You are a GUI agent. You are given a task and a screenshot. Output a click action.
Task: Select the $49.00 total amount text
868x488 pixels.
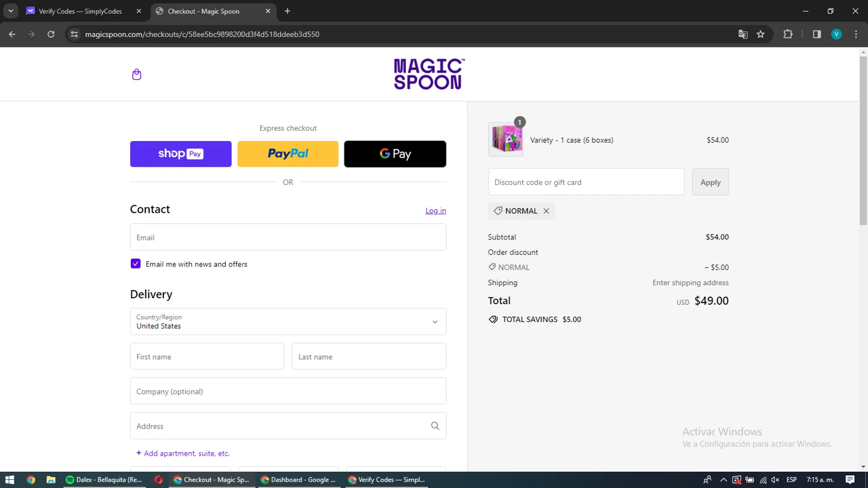[x=711, y=301]
